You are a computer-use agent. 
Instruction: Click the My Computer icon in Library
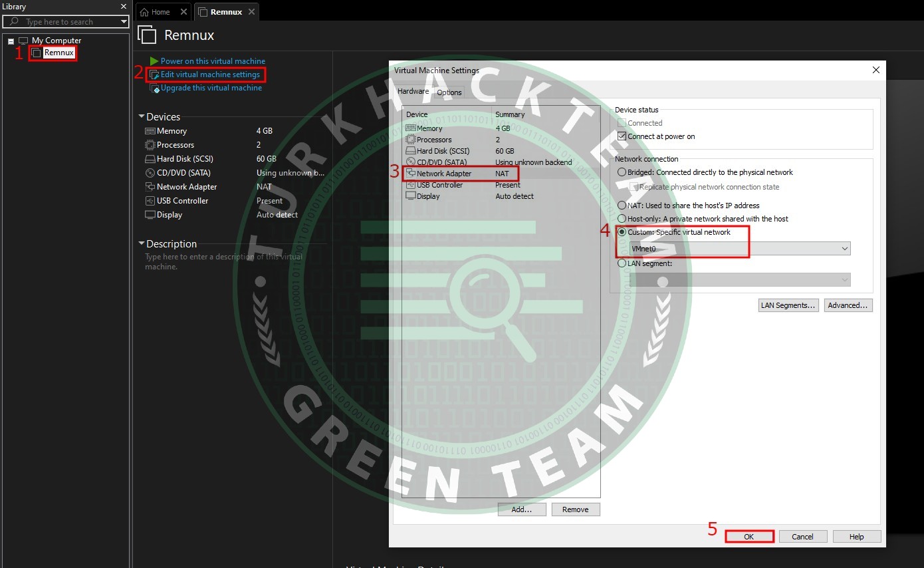(x=23, y=41)
